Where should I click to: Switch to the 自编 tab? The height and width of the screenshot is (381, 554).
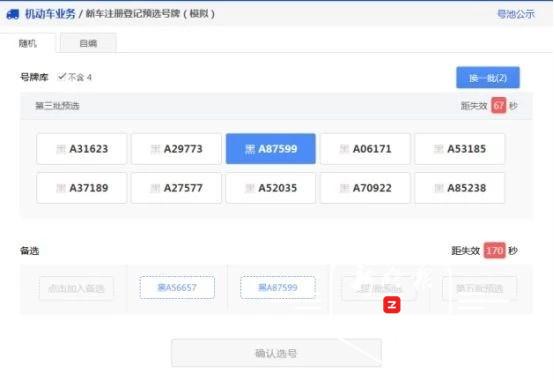pyautogui.click(x=88, y=43)
